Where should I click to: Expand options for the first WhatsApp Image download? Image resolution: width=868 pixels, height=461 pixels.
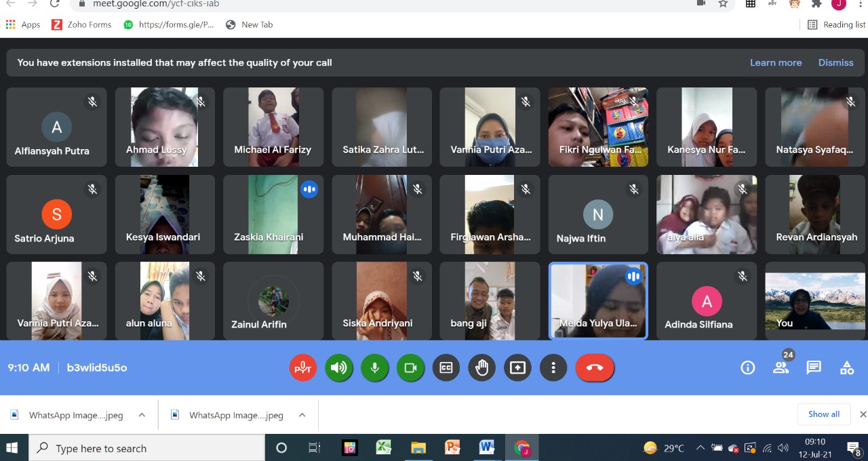(x=142, y=415)
